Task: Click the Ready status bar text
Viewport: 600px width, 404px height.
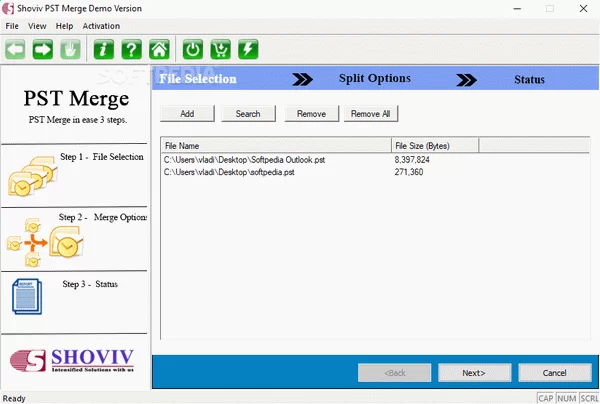Action: click(14, 399)
